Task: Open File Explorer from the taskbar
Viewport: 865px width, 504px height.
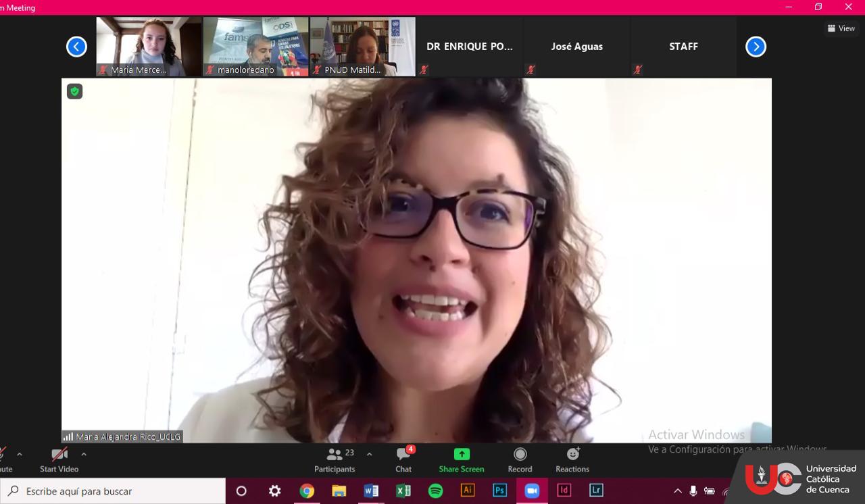Action: (339, 491)
